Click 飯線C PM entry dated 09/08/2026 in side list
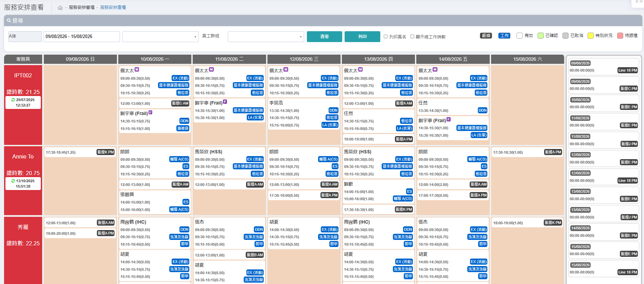 click(604, 85)
